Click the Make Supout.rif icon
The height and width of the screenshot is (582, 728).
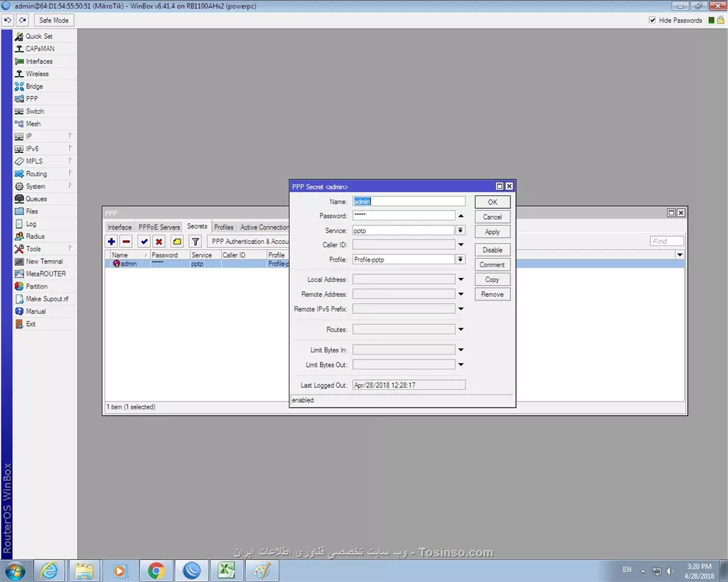pyautogui.click(x=19, y=299)
